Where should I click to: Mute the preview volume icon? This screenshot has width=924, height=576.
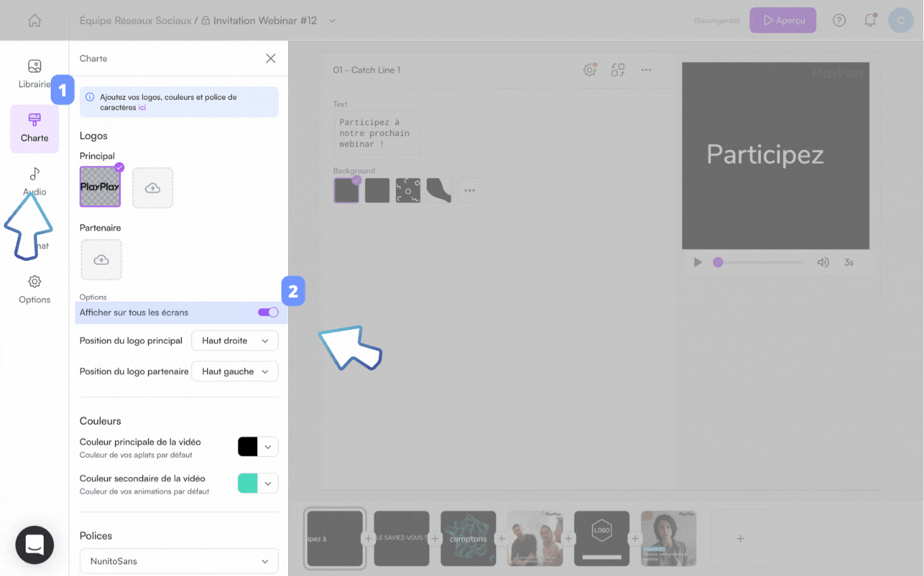pos(823,262)
